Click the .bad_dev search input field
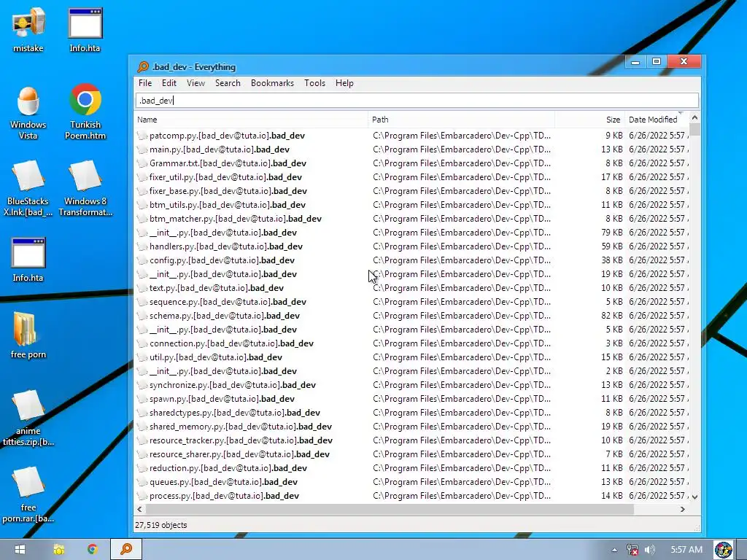The width and height of the screenshot is (747, 560). tap(417, 101)
